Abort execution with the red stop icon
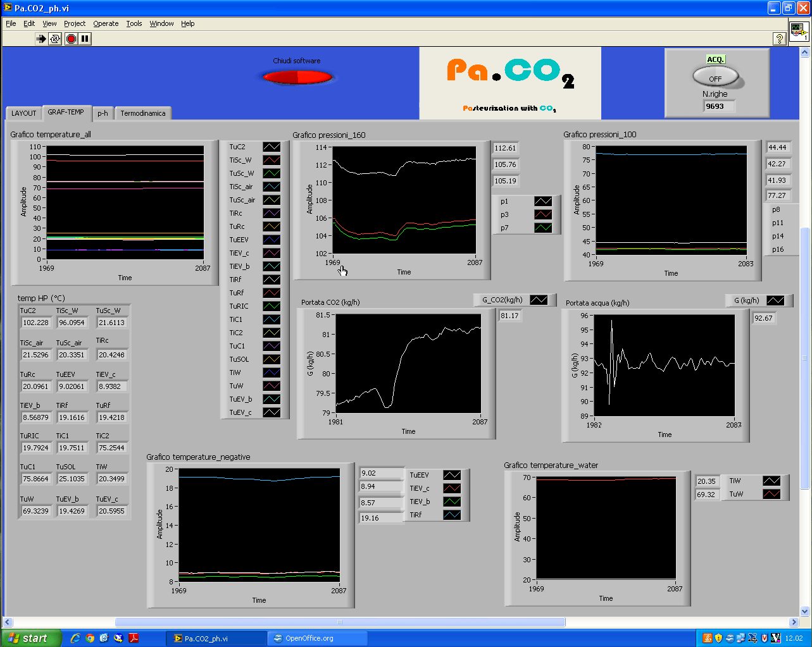The width and height of the screenshot is (812, 647). point(70,39)
